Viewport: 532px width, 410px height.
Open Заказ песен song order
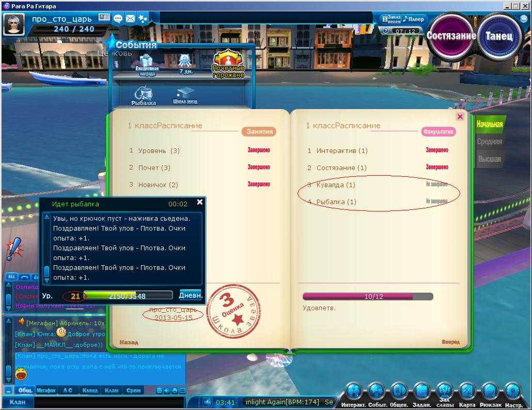391,19
